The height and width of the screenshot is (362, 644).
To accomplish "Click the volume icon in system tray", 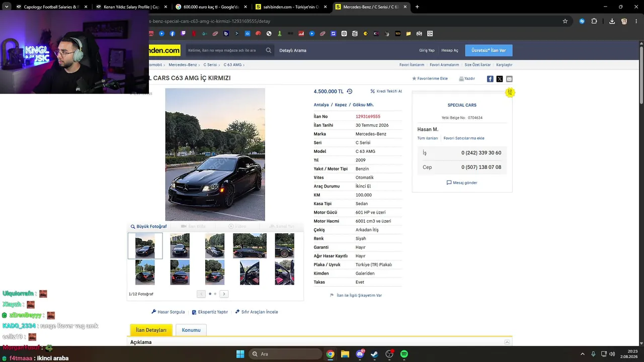I will pos(612,354).
